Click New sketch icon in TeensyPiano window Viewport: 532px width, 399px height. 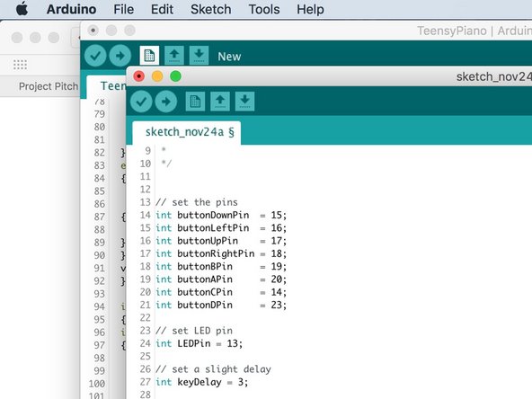(x=149, y=56)
